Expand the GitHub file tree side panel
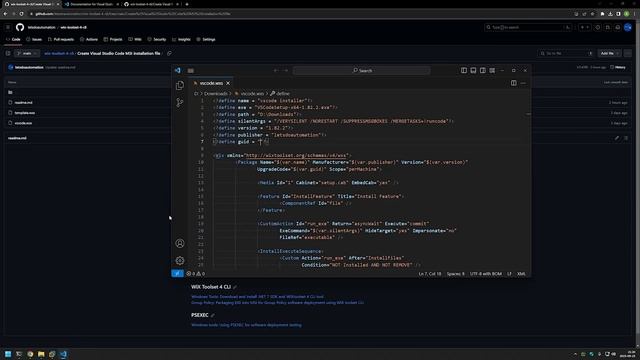The height and width of the screenshot is (360, 640). (8, 53)
